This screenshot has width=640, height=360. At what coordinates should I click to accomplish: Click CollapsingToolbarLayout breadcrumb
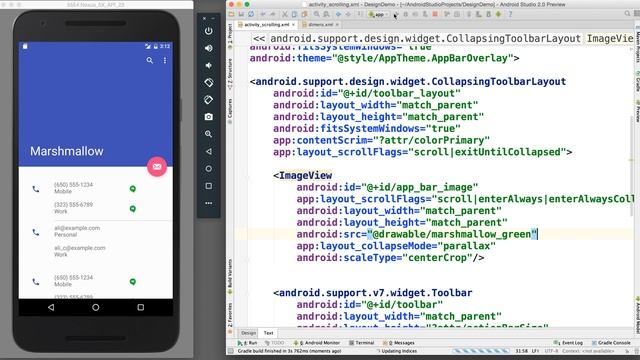point(425,39)
